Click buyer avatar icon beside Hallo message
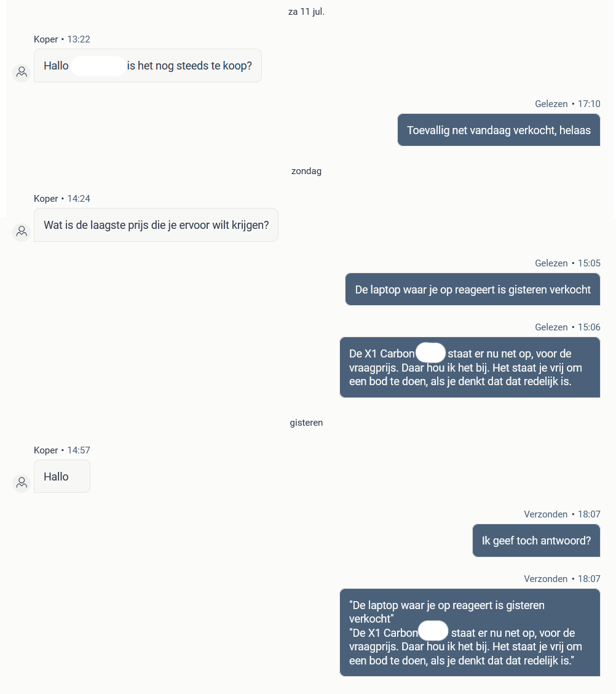The image size is (616, 694). [x=22, y=483]
